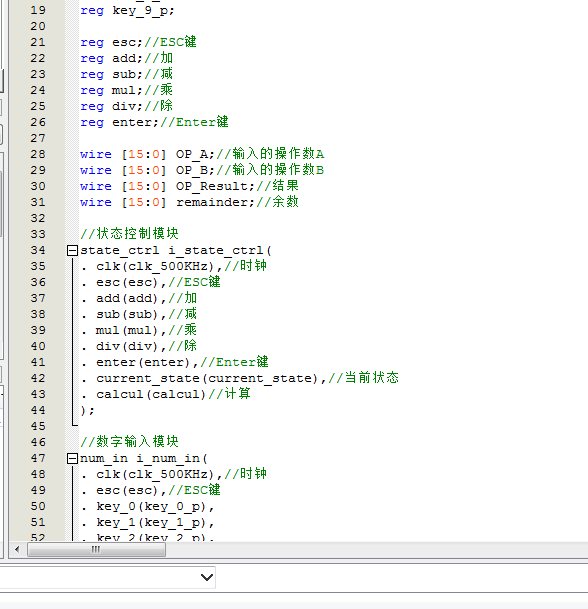This screenshot has height=609, width=588.
Task: Click line number 28 in the gutter
Action: coord(38,154)
